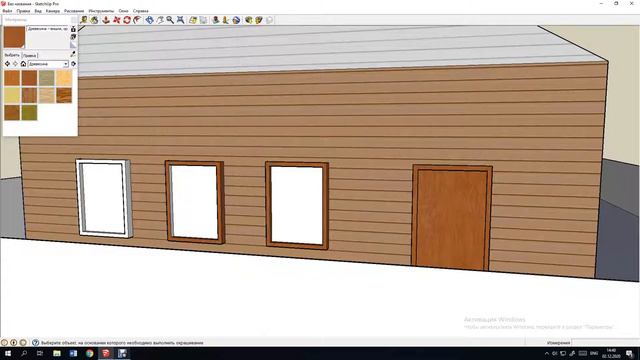
Task: Select the Move tool with red arrows
Action: tap(117, 20)
